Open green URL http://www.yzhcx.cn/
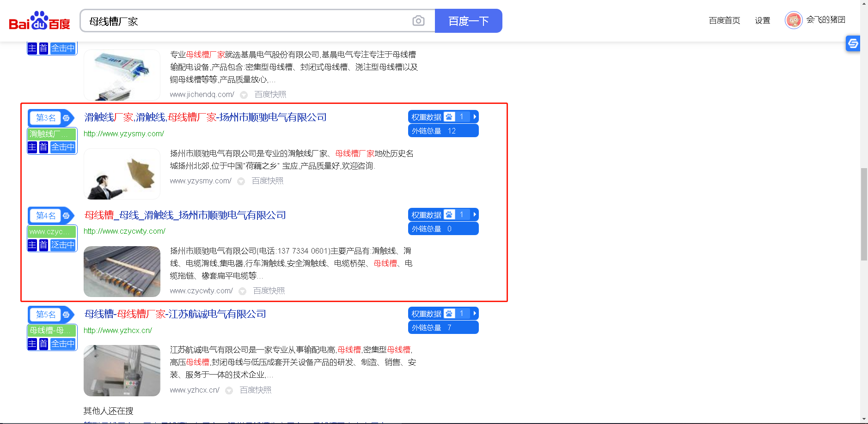This screenshot has width=868, height=424. pos(117,331)
